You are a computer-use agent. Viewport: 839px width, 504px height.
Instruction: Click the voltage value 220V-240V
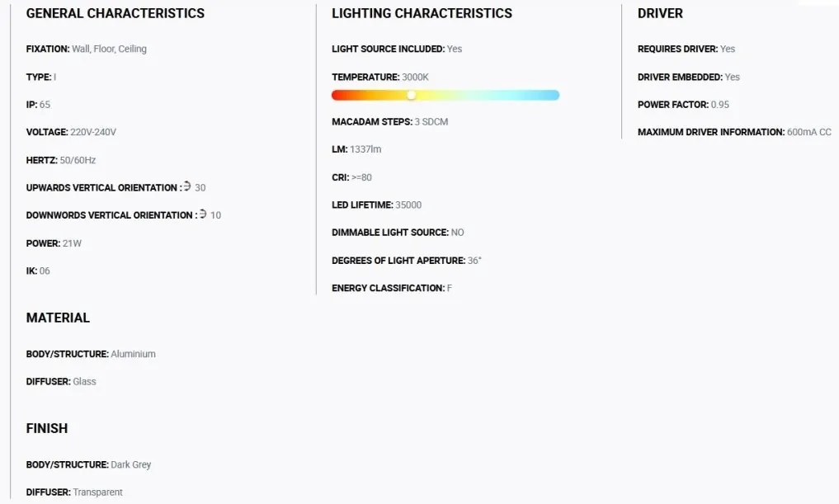pos(93,132)
